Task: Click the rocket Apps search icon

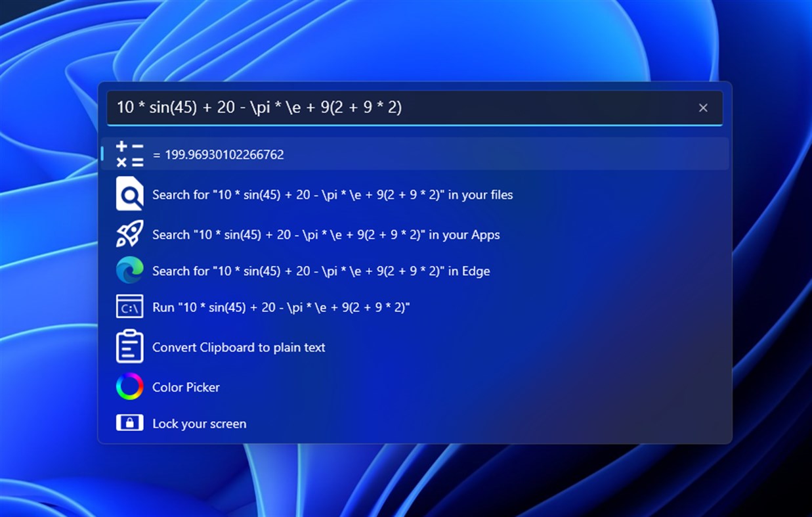Action: click(129, 235)
